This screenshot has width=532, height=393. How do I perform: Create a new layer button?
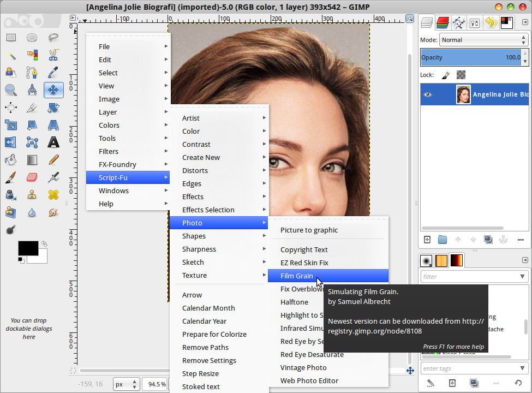427,240
